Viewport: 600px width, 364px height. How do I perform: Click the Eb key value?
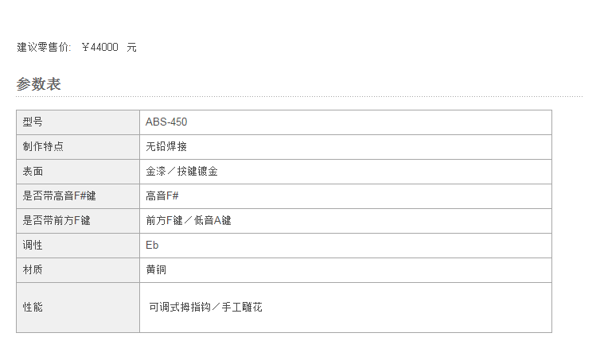152,245
